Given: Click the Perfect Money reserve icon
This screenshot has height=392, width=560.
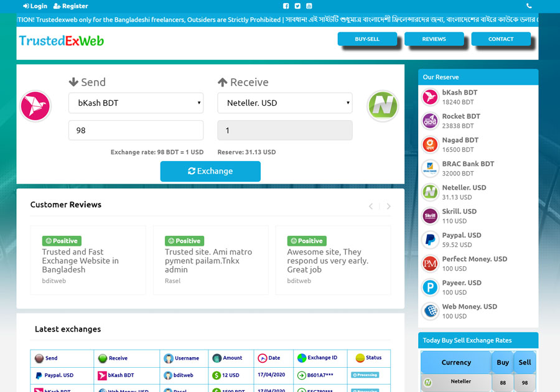Looking at the screenshot, I should [430, 264].
